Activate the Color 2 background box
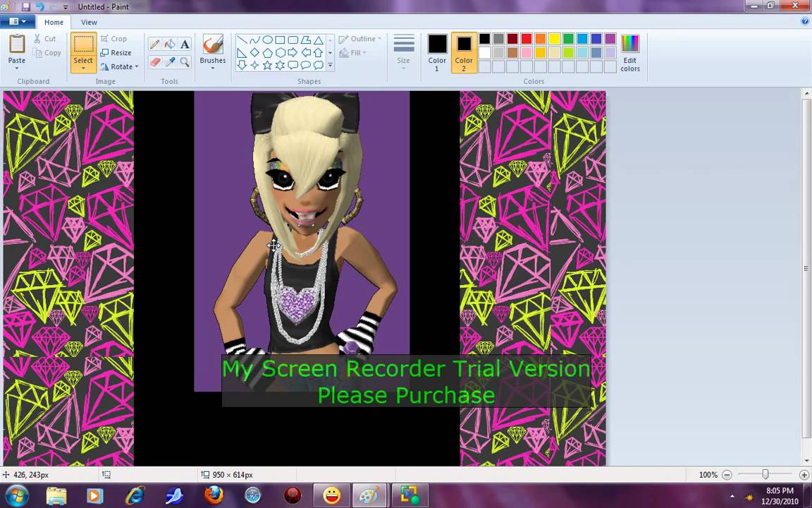Viewport: 812px width, 508px height. pos(464,52)
